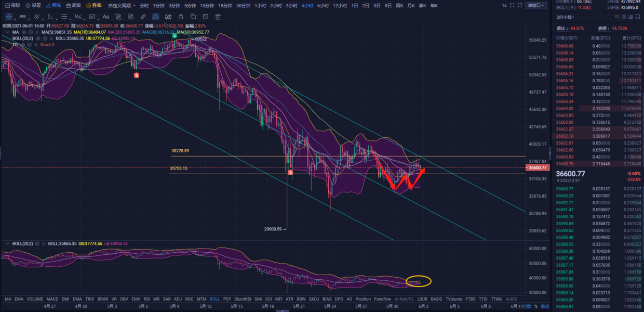Switch to the 周K weekly timeframe
The height and width of the screenshot is (312, 644).
tap(400, 5)
